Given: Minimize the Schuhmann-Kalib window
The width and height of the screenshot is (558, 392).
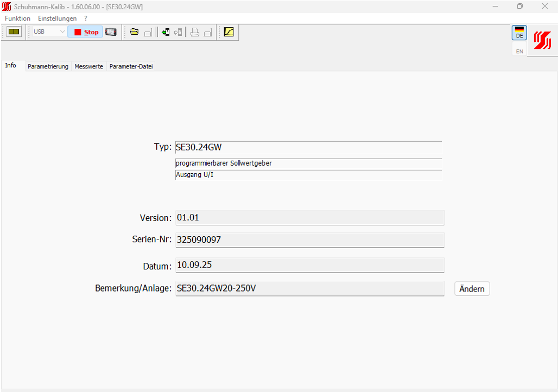Looking at the screenshot, I should [x=495, y=7].
